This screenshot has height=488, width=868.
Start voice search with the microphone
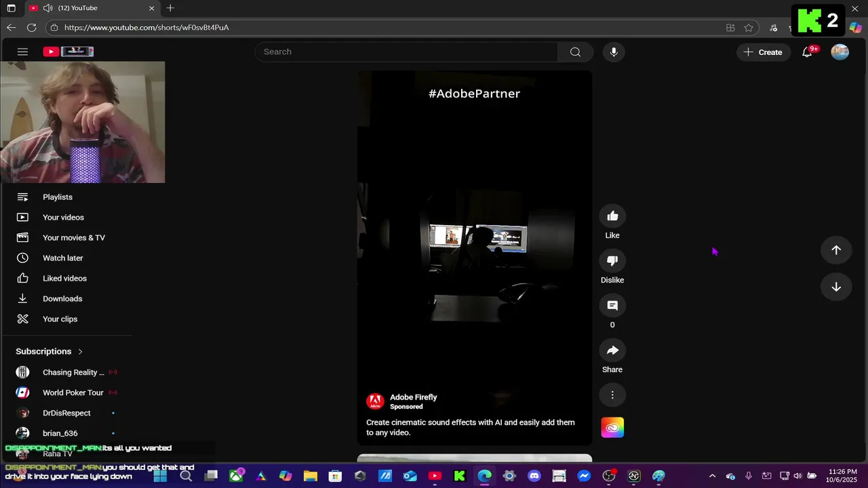pyautogui.click(x=614, y=52)
